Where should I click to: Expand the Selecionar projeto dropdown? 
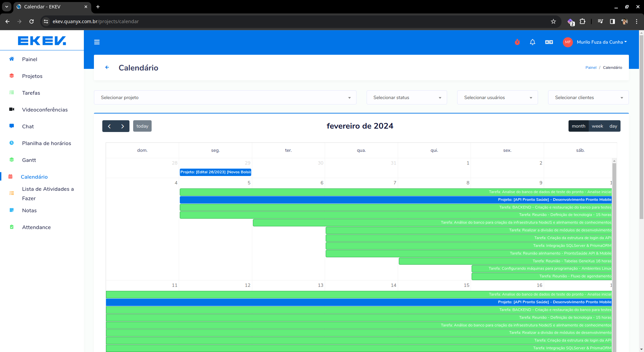225,97
